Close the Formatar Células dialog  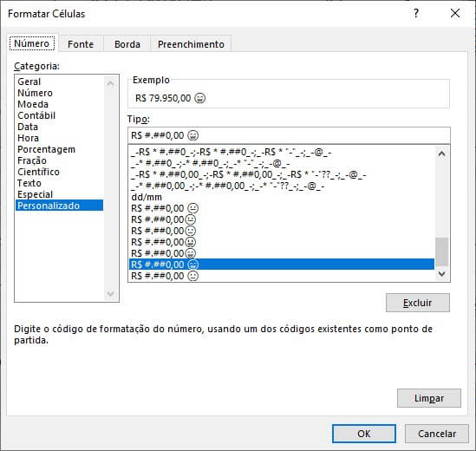(x=455, y=13)
